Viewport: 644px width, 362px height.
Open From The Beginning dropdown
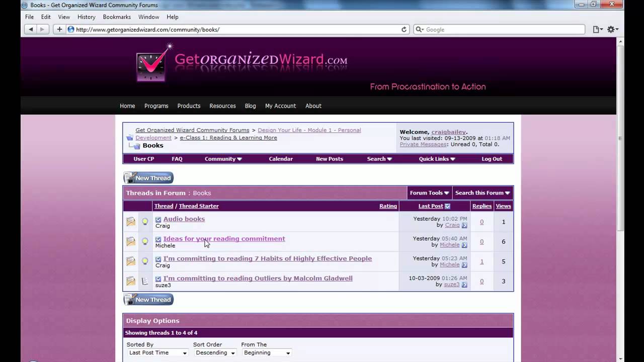click(267, 353)
